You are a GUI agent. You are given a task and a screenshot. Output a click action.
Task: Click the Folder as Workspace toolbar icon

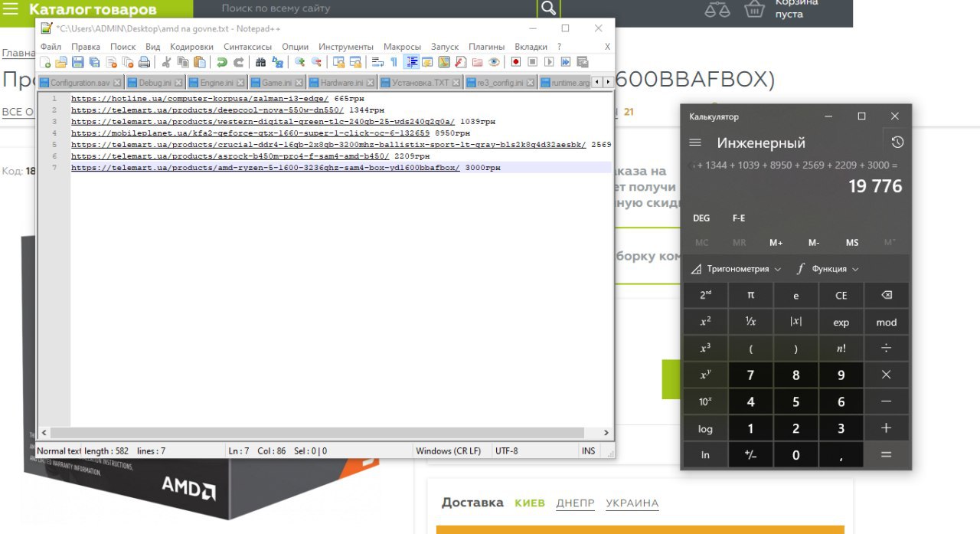point(477,62)
